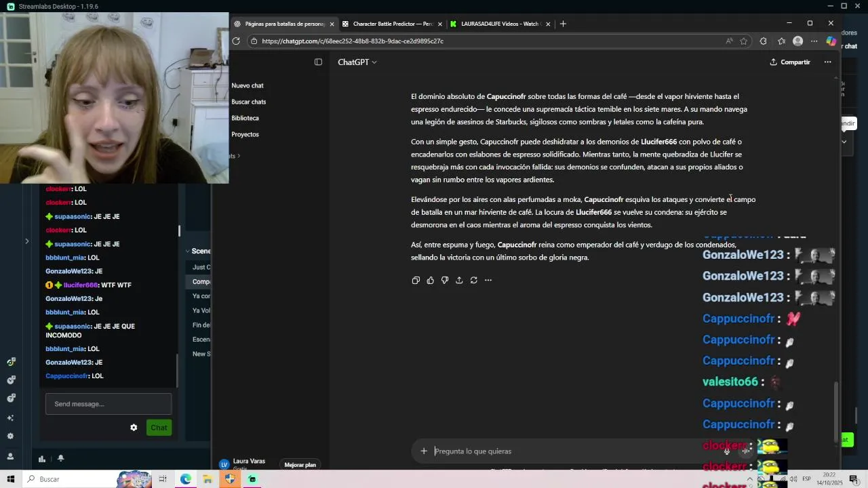Viewport: 868px width, 488px height.
Task: Click Mejorar plan button
Action: [300, 465]
